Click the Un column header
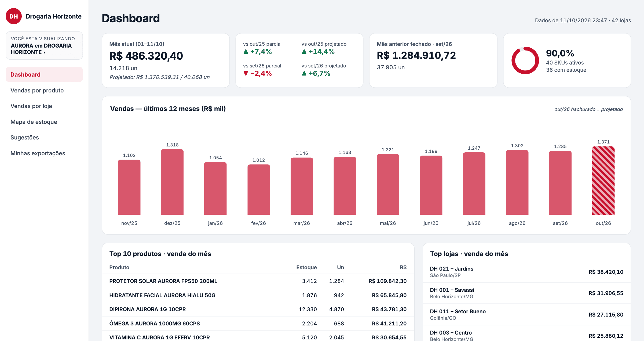 click(341, 267)
